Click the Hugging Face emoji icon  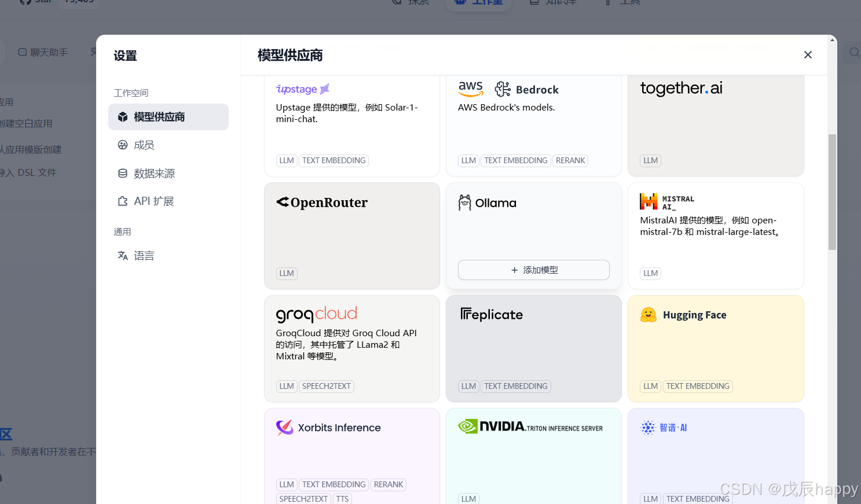pos(649,315)
